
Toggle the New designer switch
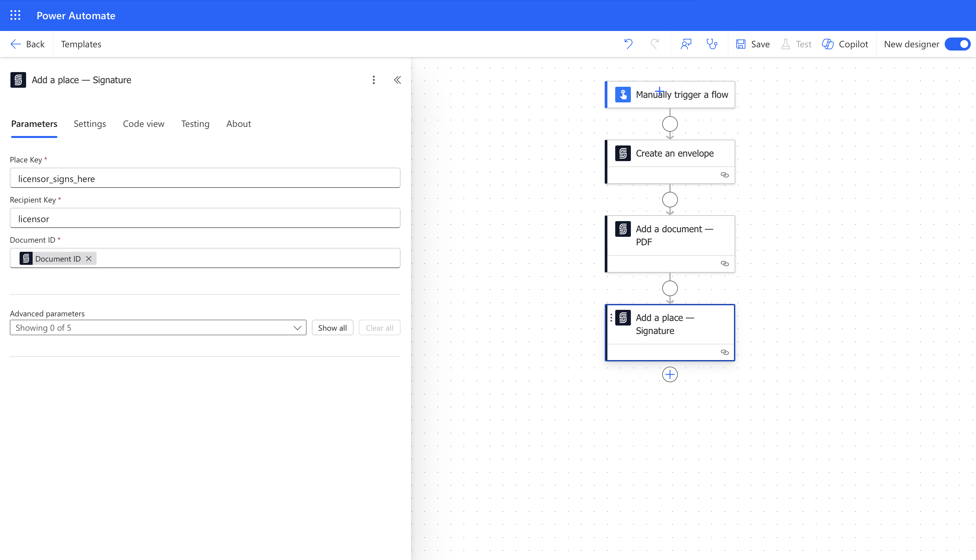(x=957, y=44)
